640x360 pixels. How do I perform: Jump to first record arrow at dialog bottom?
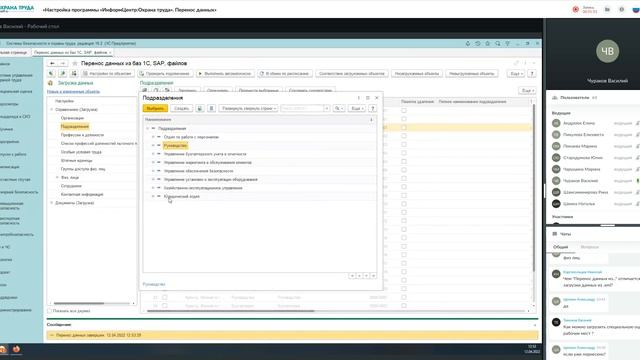tap(352, 276)
